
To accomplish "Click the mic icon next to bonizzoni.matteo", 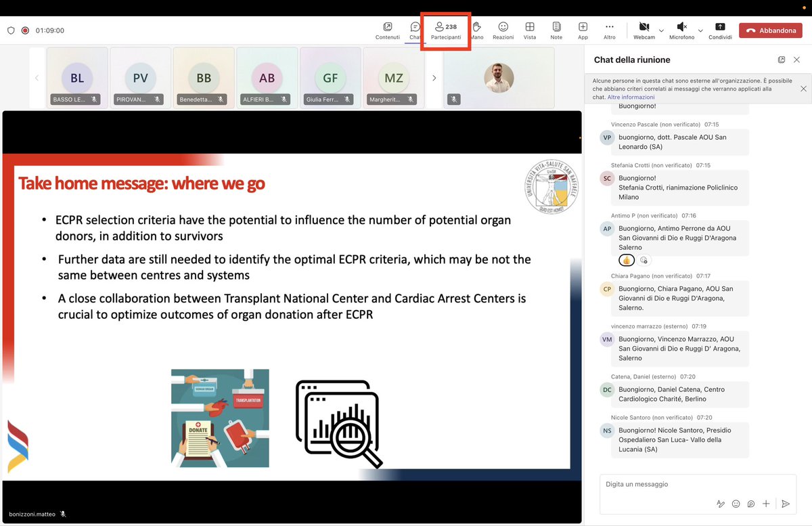I will [63, 514].
